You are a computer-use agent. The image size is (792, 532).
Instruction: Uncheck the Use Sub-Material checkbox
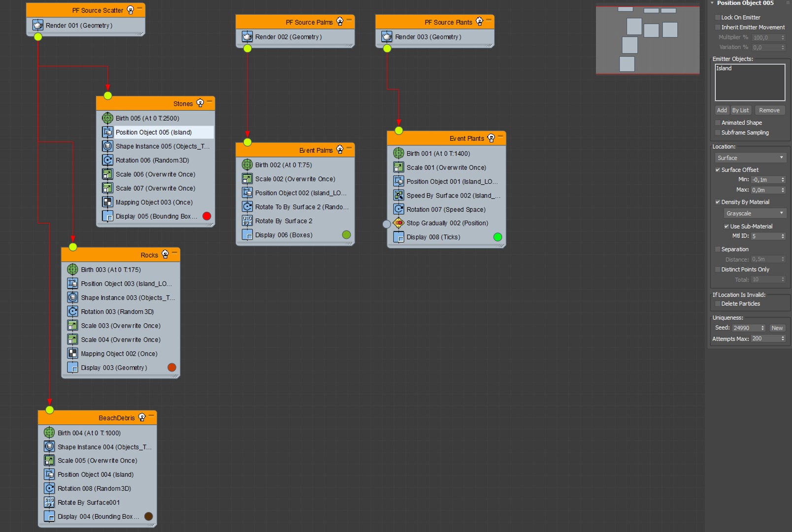coord(726,227)
